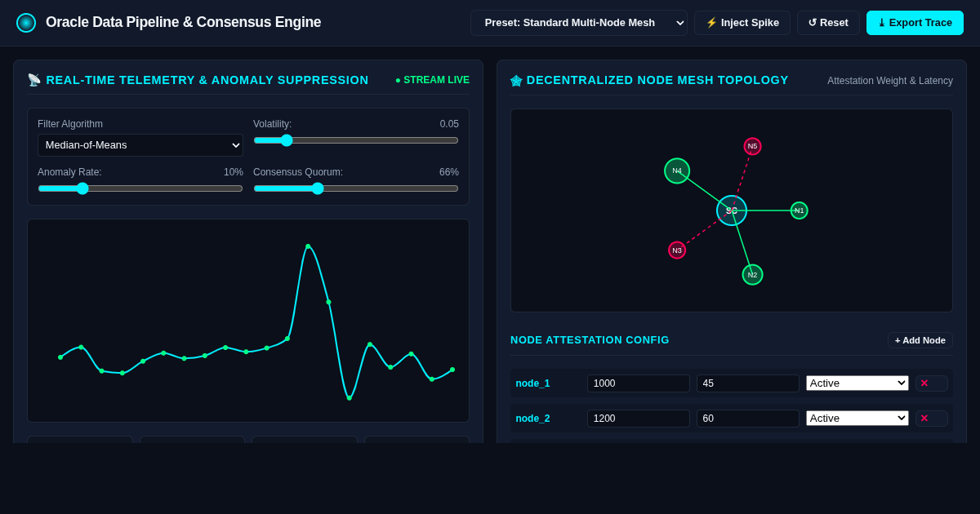Click the Oracle engine logo icon
Screen dimensions: 980x514
(x=26, y=23)
